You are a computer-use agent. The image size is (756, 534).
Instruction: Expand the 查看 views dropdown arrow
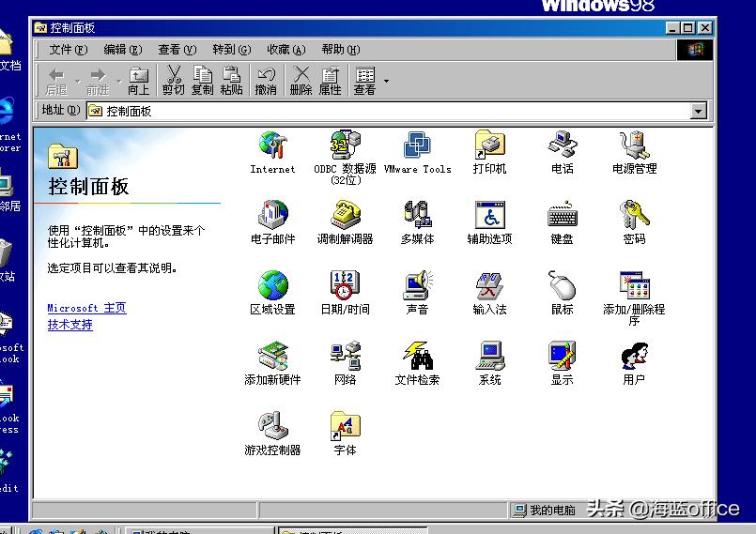[386, 81]
